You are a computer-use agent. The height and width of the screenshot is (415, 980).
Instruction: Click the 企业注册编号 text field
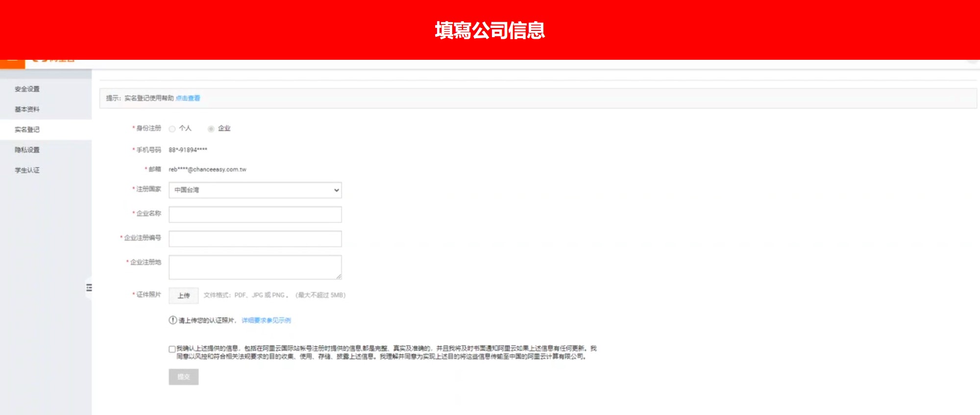point(255,239)
